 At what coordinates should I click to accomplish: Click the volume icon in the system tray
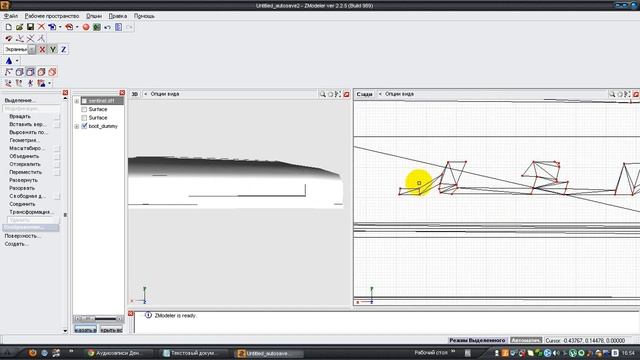[556, 353]
